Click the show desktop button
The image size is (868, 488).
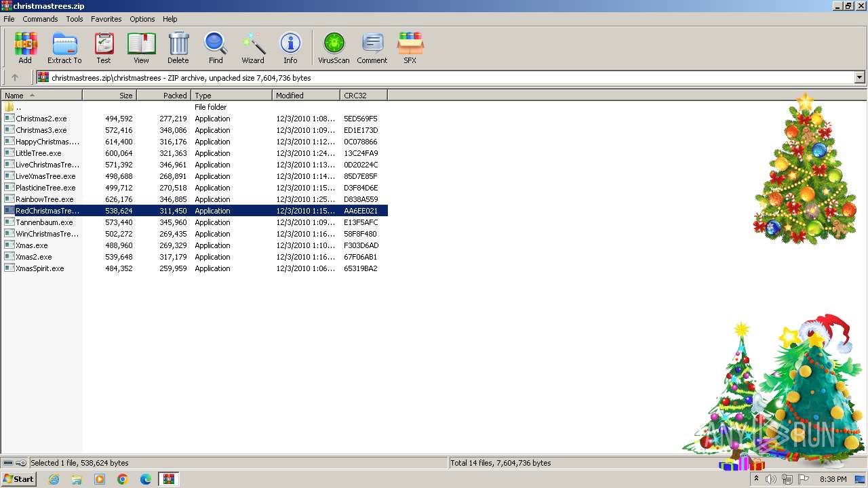tap(860, 479)
